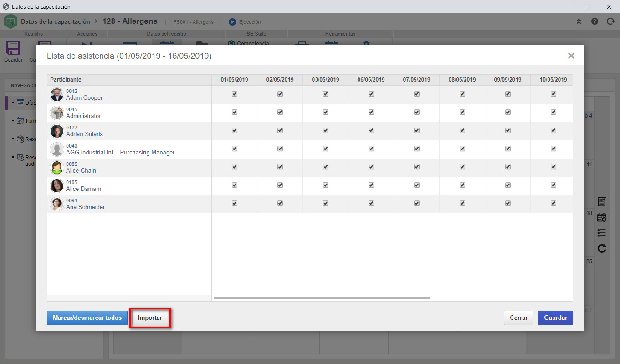Click Alice Chain's green avatar

point(56,168)
